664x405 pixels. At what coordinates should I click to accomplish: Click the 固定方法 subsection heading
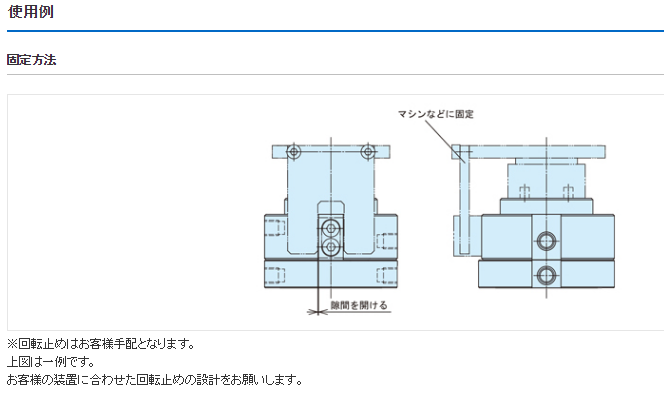pyautogui.click(x=32, y=60)
